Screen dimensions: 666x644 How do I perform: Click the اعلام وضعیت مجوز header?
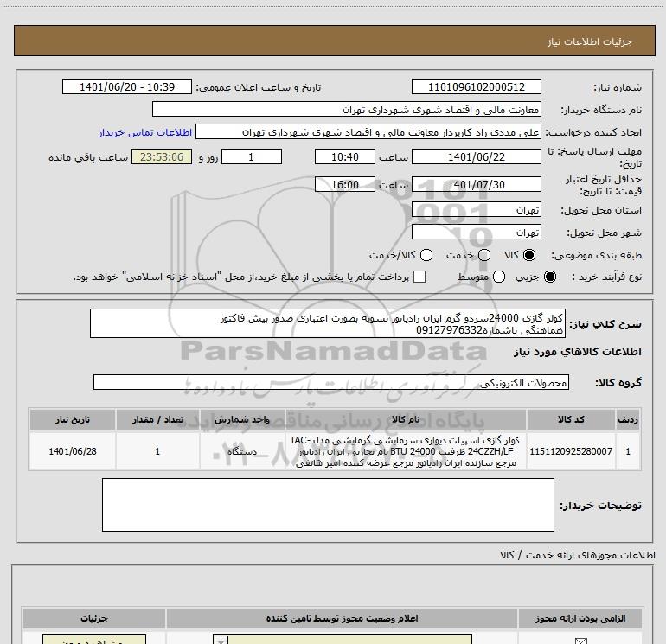(342, 618)
